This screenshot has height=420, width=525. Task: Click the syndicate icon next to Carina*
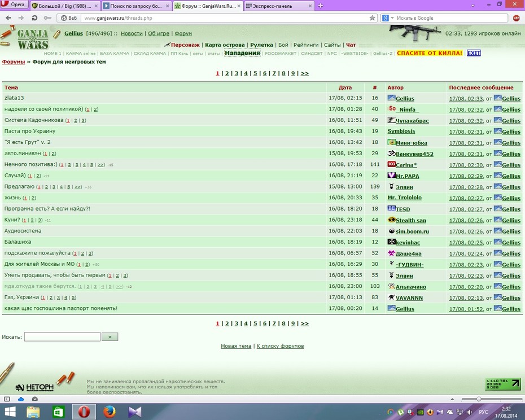coord(391,164)
